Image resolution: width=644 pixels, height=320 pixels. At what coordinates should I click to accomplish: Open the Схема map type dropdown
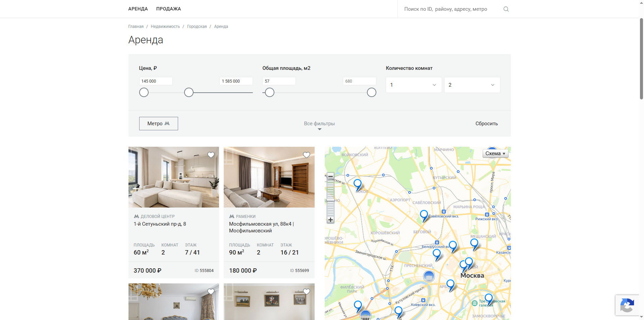(x=495, y=153)
